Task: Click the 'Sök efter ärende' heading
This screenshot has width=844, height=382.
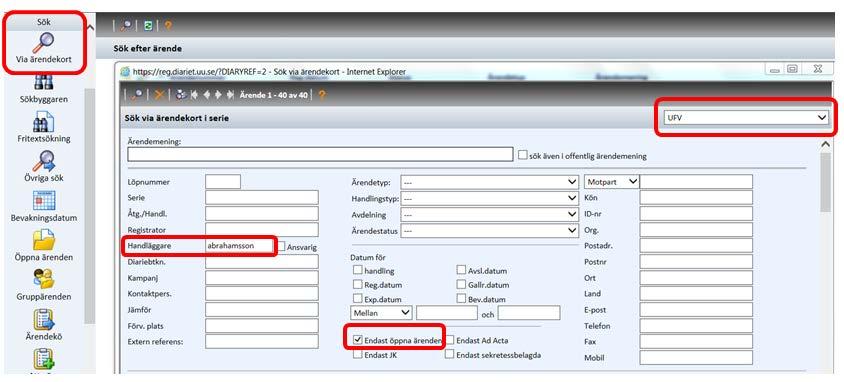Action: 147,48
